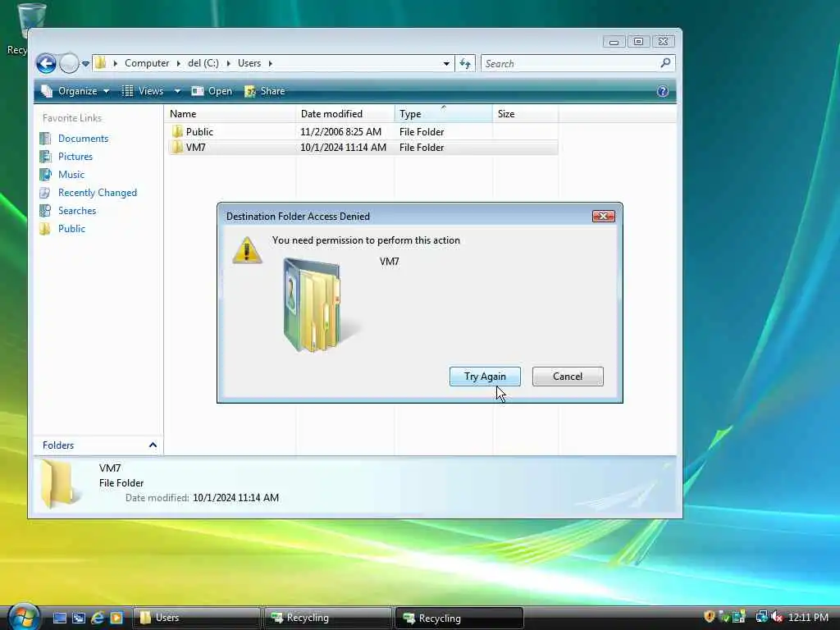Expand the arrow after del (C:) breadcrumb
This screenshot has height=630, width=840.
[228, 63]
